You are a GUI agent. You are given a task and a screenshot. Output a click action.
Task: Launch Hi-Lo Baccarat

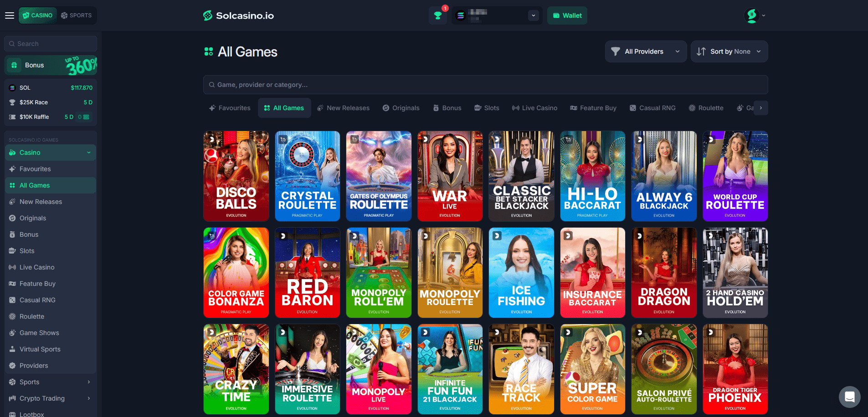click(x=593, y=176)
